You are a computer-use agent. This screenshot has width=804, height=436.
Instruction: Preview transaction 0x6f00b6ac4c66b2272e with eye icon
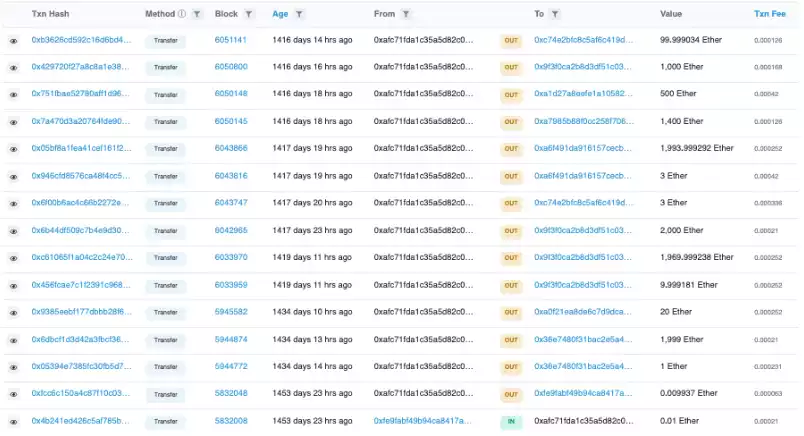pos(14,204)
